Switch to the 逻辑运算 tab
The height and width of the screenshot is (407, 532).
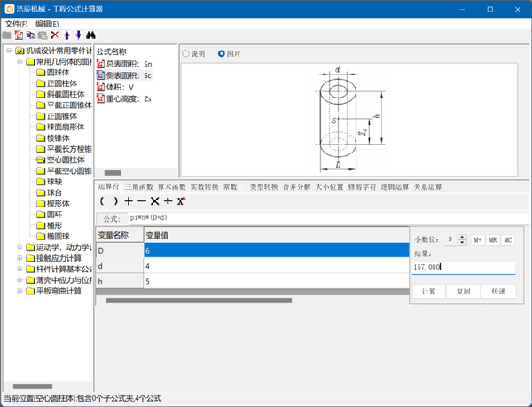[395, 187]
